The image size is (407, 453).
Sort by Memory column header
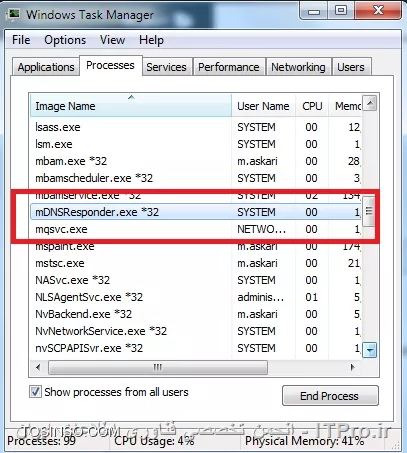345,106
